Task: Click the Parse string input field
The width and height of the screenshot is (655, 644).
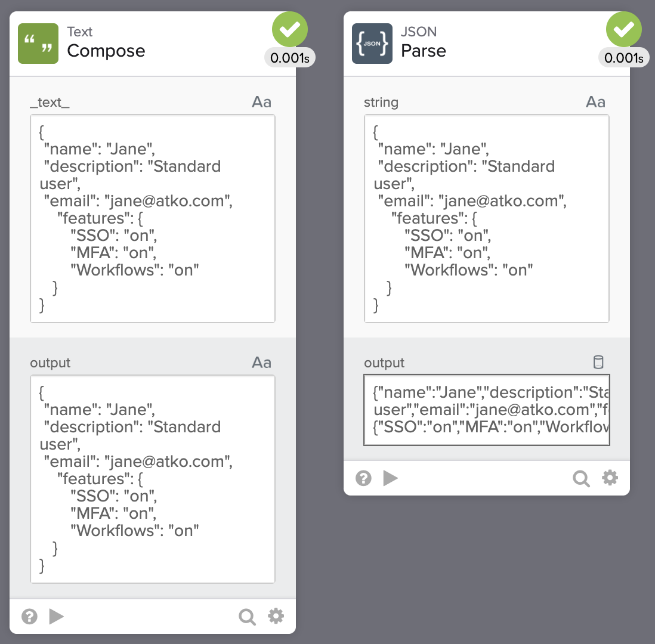Action: point(487,218)
